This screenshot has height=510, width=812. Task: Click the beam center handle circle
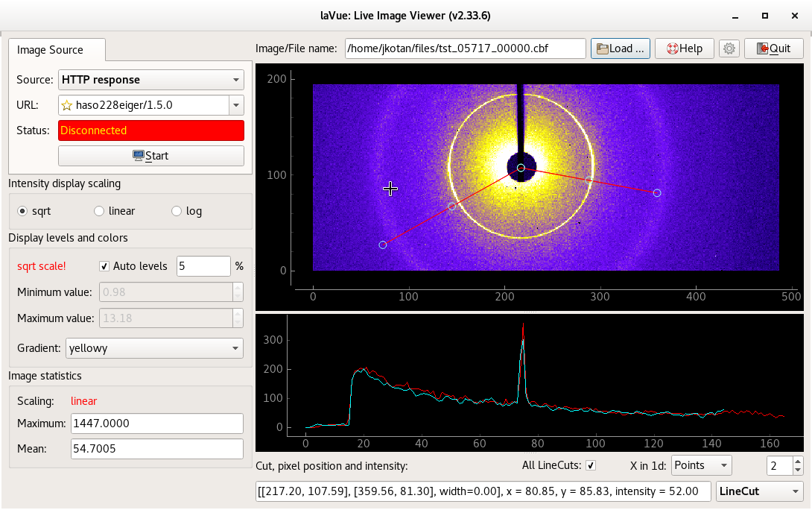pos(521,168)
